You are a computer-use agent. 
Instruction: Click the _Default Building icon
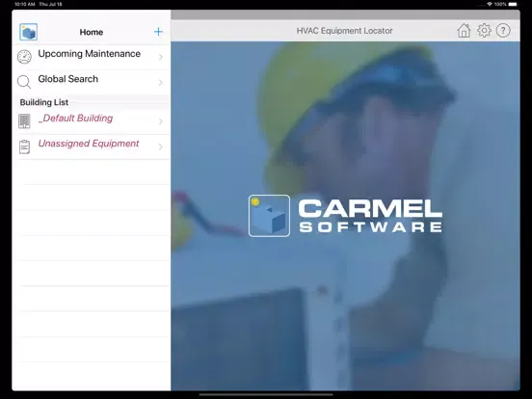24,121
